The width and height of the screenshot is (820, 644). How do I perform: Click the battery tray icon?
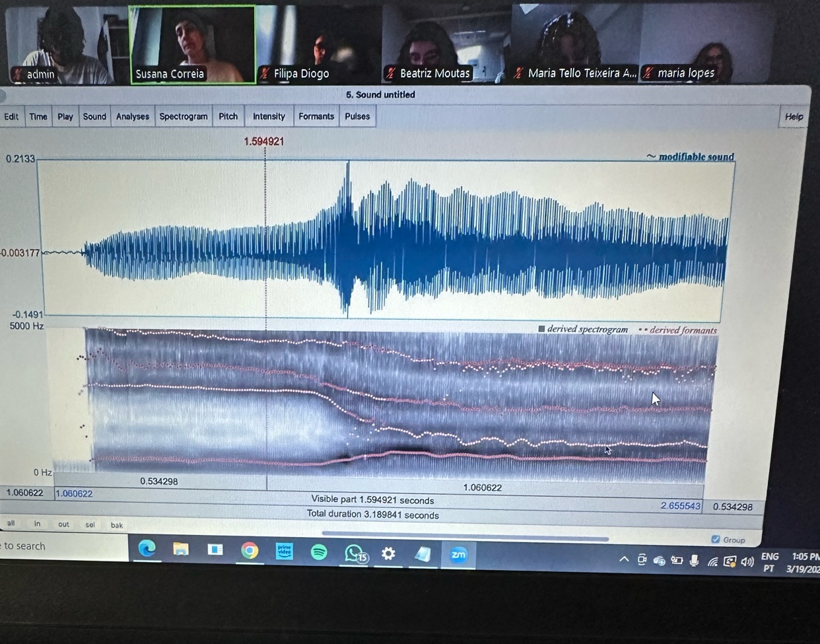click(677, 561)
